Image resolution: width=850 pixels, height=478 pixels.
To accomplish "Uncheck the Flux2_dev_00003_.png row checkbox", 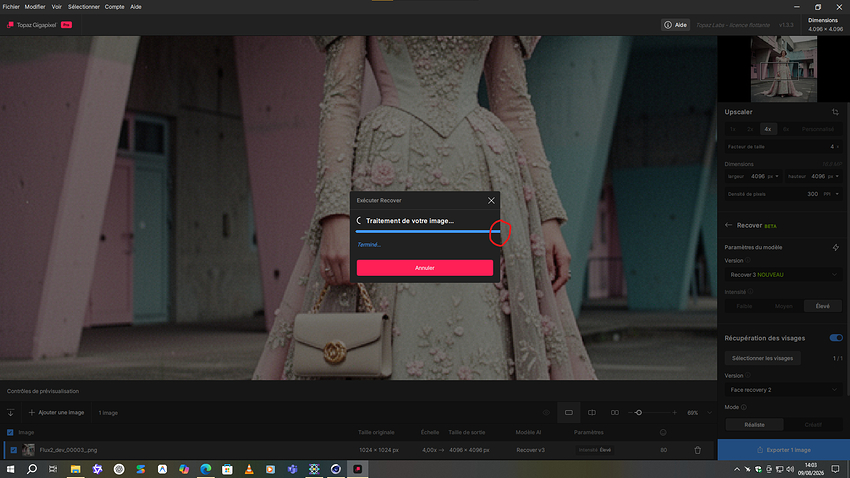I will [14, 450].
